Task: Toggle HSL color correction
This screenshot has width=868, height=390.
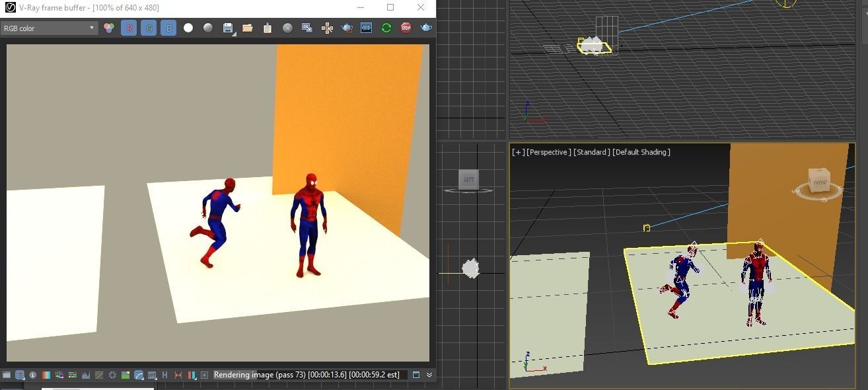Action: [59, 375]
